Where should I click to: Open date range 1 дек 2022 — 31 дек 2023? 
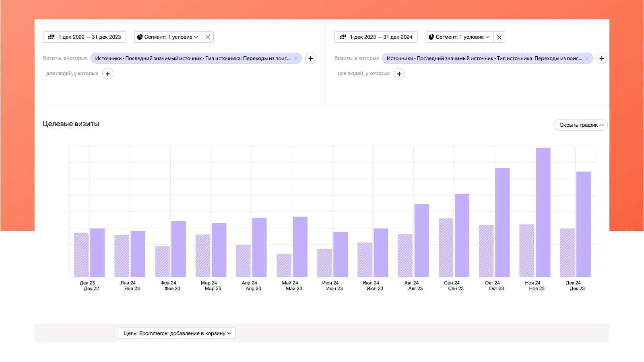(89, 37)
